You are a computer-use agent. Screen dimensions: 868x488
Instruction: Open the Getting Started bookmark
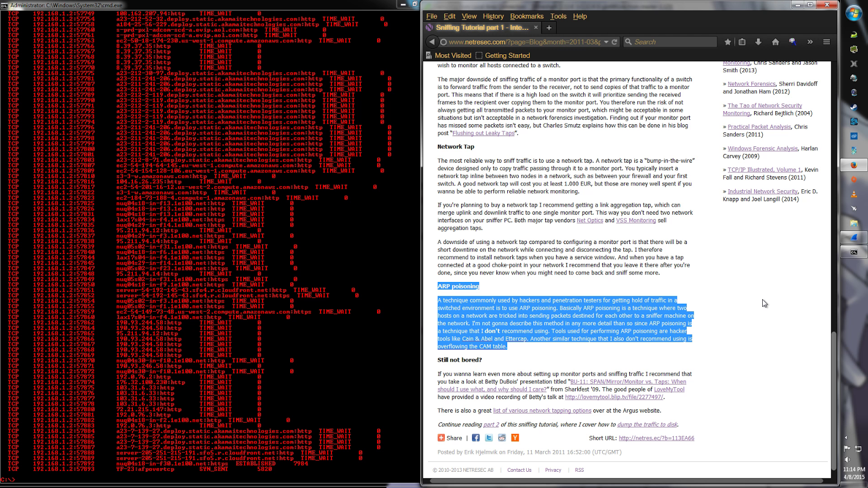coord(503,55)
